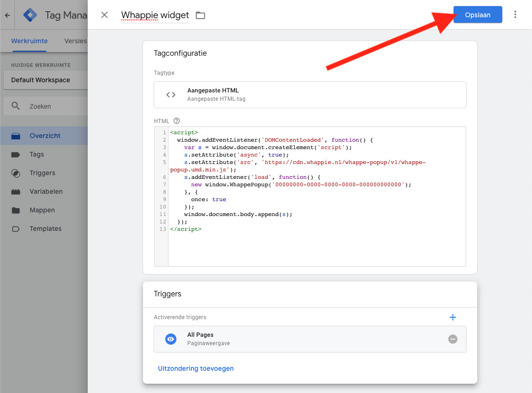
Task: Close the Whappie widget tag editor
Action: [x=104, y=15]
